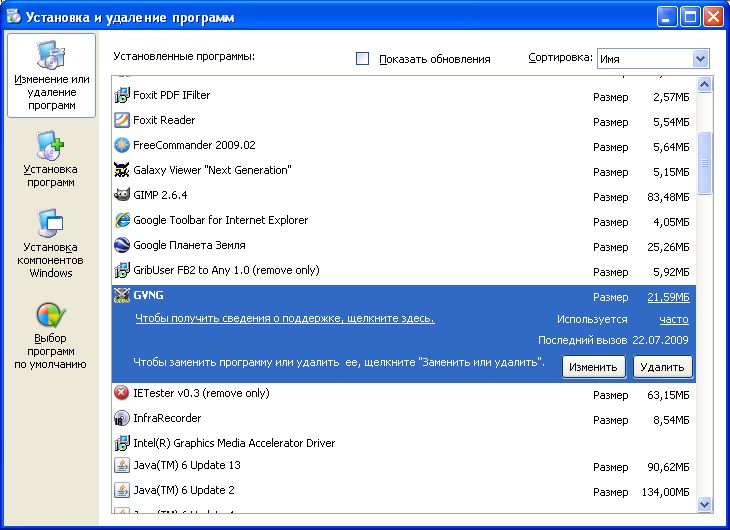Image resolution: width=730 pixels, height=530 pixels.
Task: Select 'Galaxy Viewer "Next Generation"' entry
Action: pyautogui.click(x=212, y=170)
